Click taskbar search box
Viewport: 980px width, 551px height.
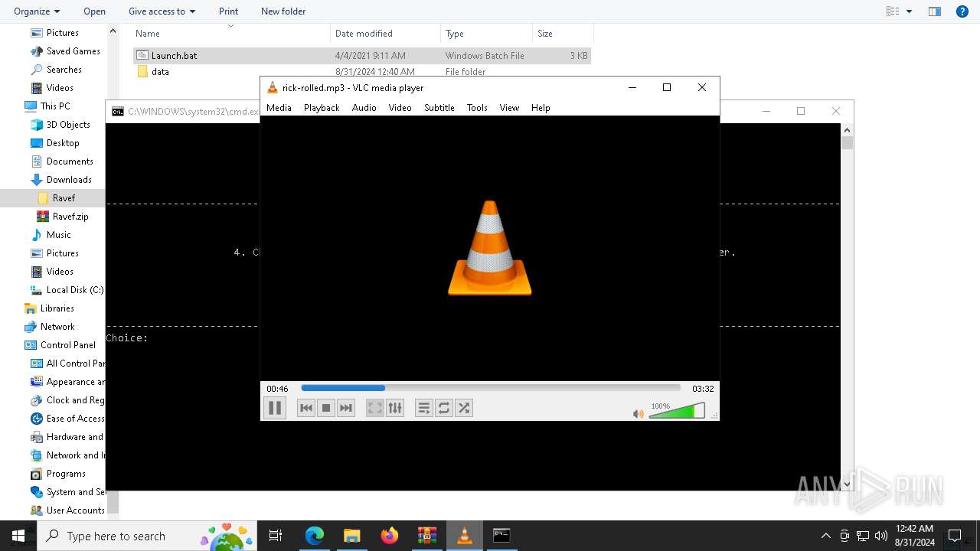pyautogui.click(x=148, y=536)
